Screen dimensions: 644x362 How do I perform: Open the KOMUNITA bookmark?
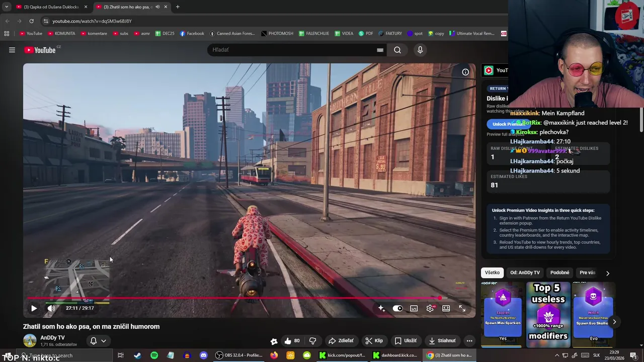(61, 33)
